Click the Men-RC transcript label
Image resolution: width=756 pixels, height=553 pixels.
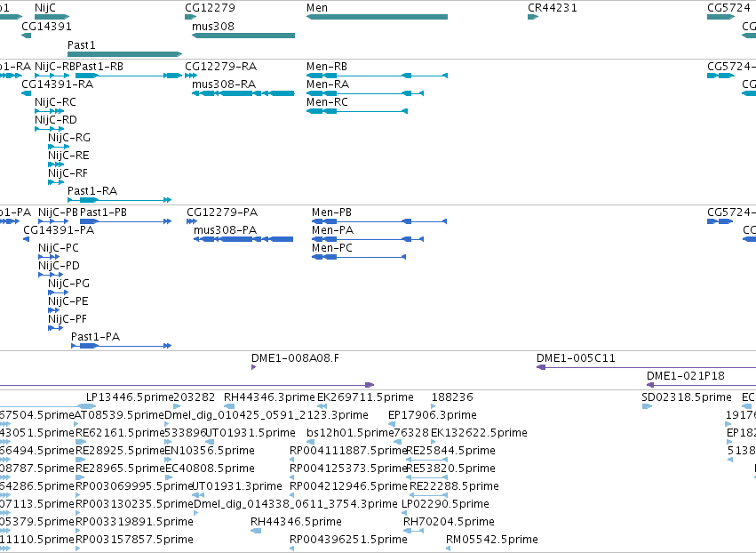click(328, 102)
